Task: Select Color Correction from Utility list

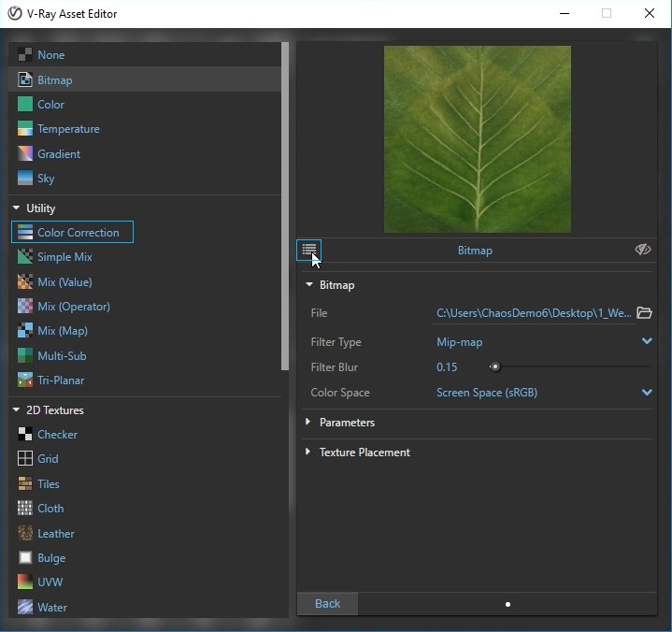Action: click(x=78, y=233)
